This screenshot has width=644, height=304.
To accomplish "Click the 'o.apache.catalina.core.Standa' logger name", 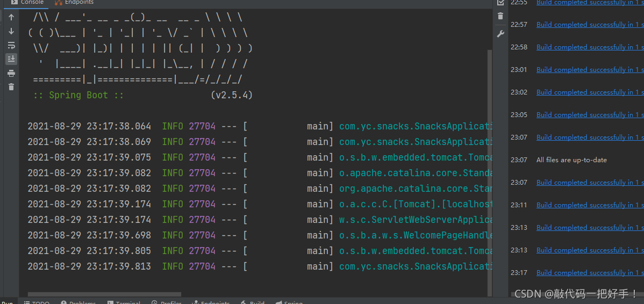I will point(416,173).
